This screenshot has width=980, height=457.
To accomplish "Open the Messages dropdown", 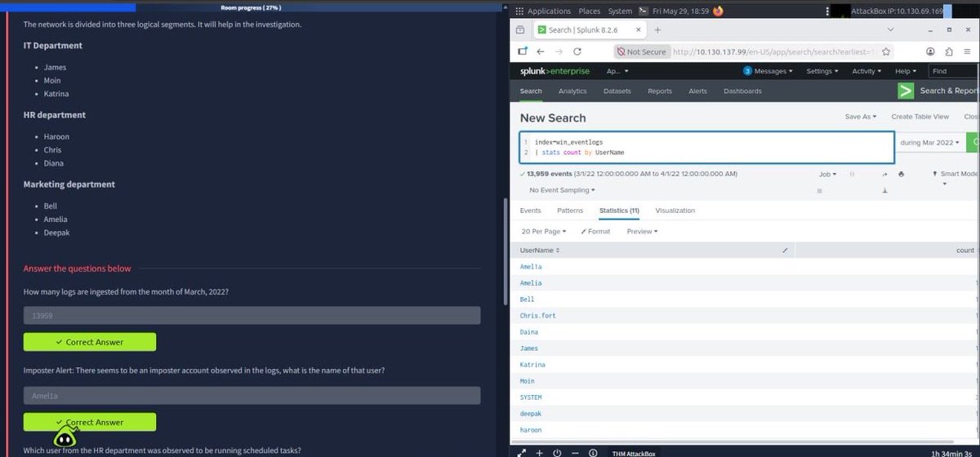I will 768,71.
